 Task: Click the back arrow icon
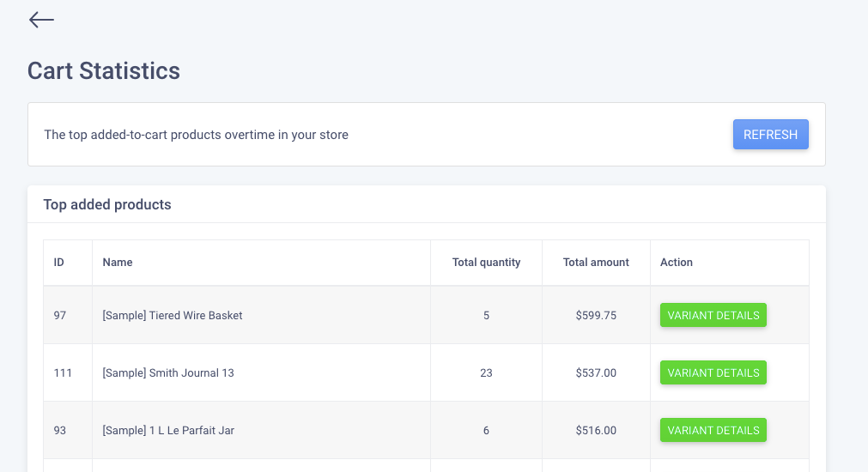click(41, 20)
